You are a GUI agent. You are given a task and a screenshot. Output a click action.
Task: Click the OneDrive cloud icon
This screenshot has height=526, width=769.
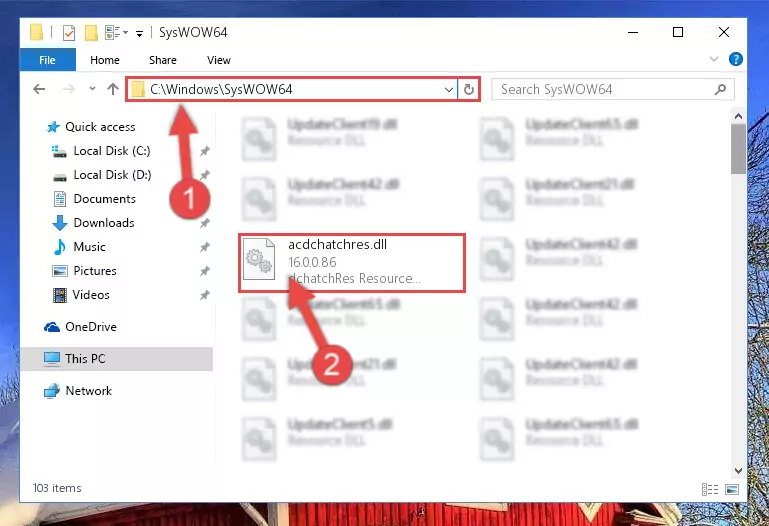coord(51,327)
